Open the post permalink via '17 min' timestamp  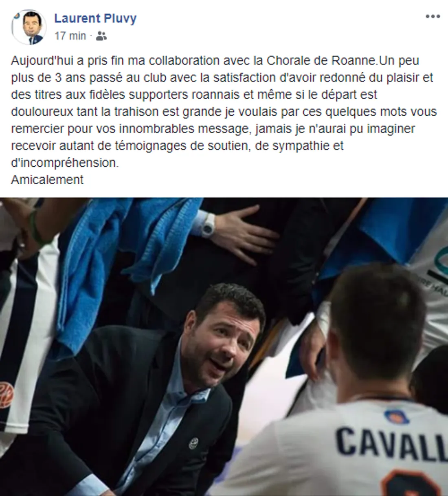point(70,36)
